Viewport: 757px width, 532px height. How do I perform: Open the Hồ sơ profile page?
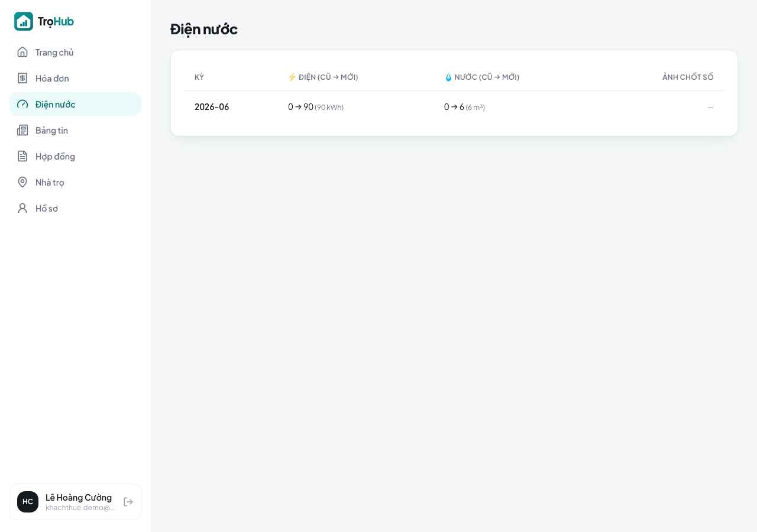point(75,208)
